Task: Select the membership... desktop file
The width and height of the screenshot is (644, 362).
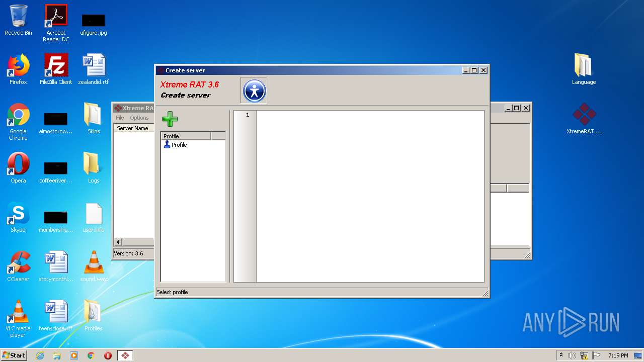Action: [x=56, y=221]
